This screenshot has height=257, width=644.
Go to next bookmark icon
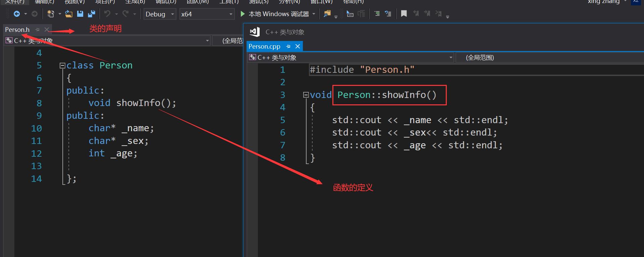(427, 14)
